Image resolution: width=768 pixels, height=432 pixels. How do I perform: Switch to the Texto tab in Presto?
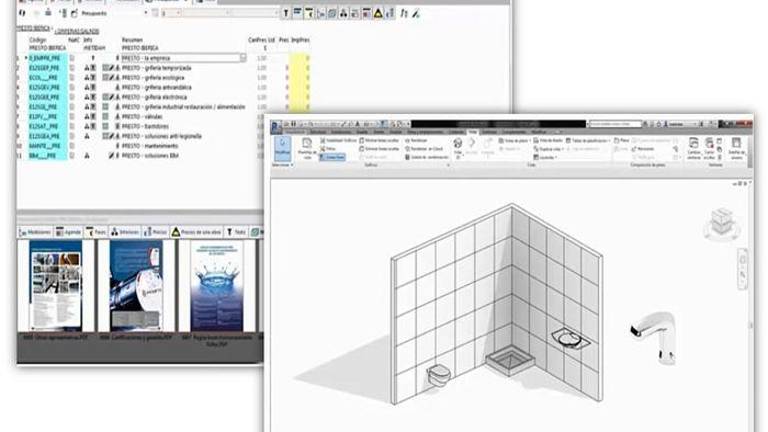[236, 232]
